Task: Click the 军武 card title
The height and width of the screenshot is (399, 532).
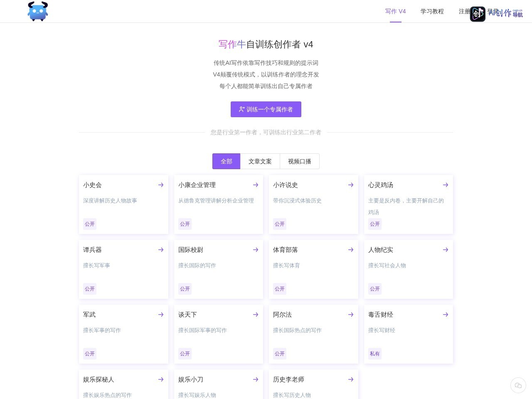Action: point(89,315)
